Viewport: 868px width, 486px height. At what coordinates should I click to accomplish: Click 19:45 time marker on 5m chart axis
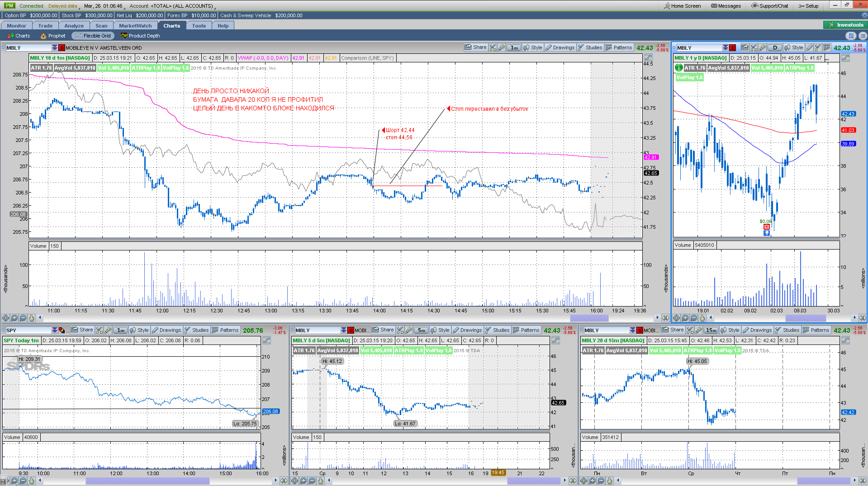point(498,473)
